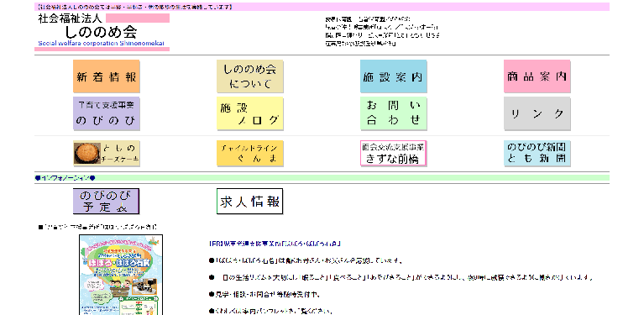Click the pink announcement bar at page top

(x=322, y=7)
